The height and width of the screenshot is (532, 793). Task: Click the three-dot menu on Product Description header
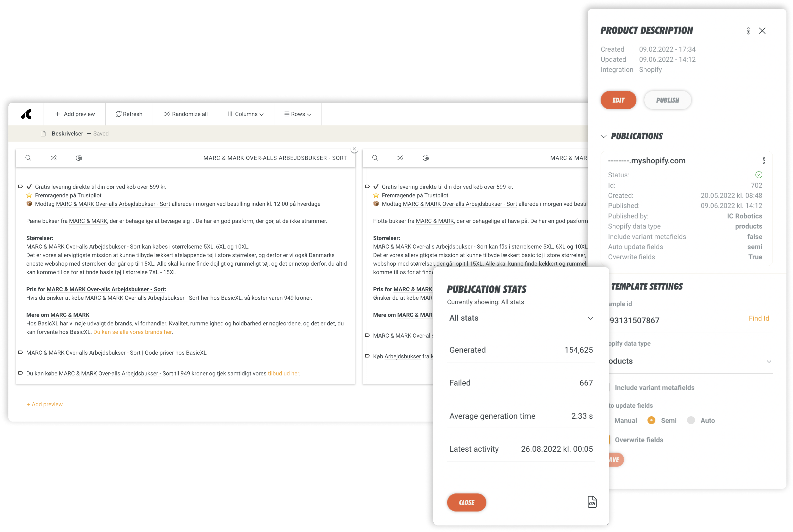coord(748,30)
